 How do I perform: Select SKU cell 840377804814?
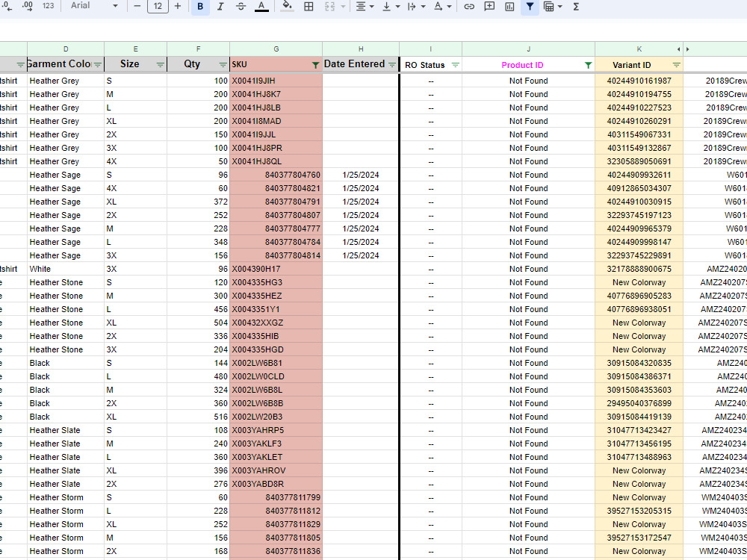[x=276, y=255]
